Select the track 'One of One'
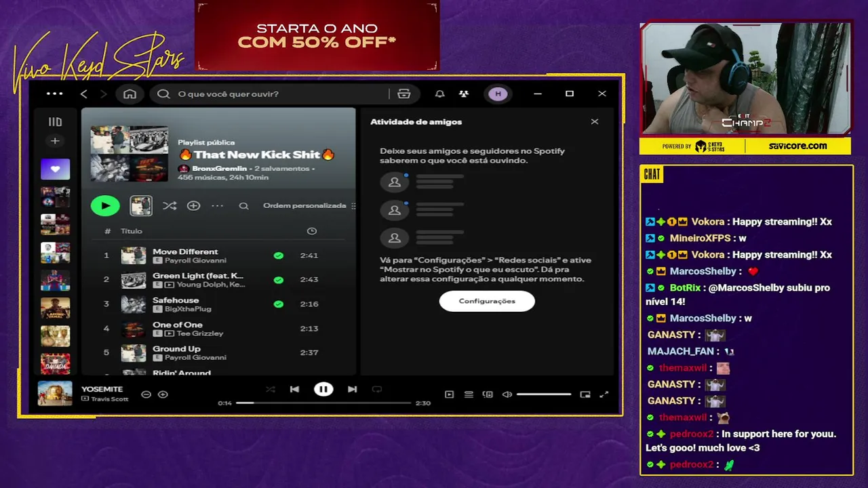The image size is (868, 488). coord(177,325)
